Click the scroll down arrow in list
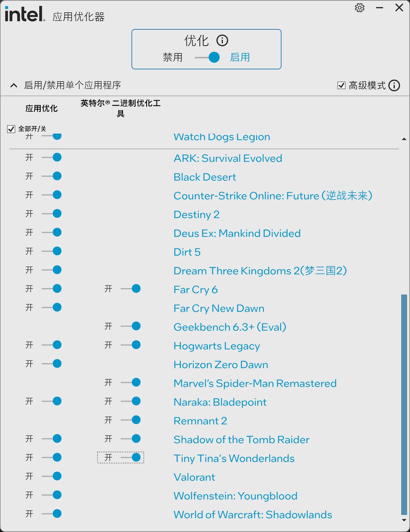Screen dimensions: 410x532 click(x=404, y=520)
